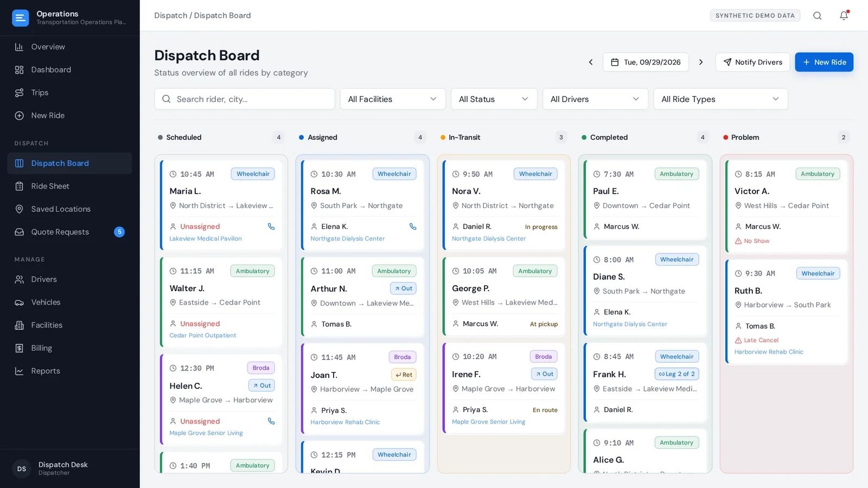Click Out tag on Arthur N. card

[403, 288]
